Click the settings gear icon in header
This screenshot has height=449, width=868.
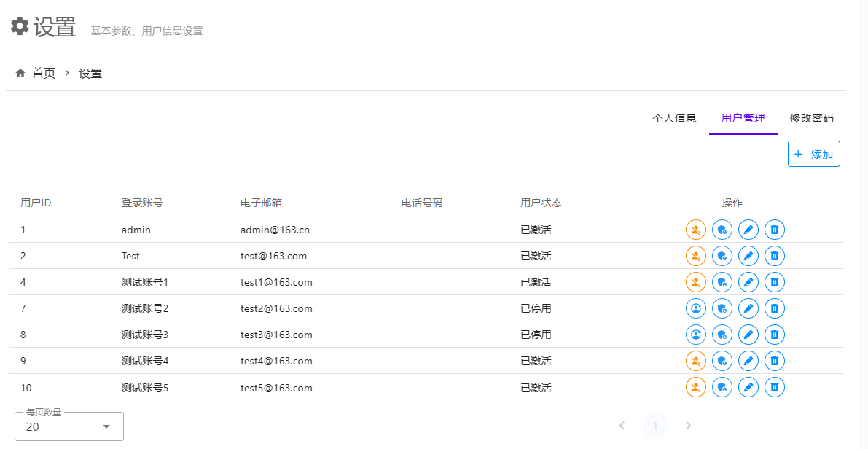coord(20,26)
